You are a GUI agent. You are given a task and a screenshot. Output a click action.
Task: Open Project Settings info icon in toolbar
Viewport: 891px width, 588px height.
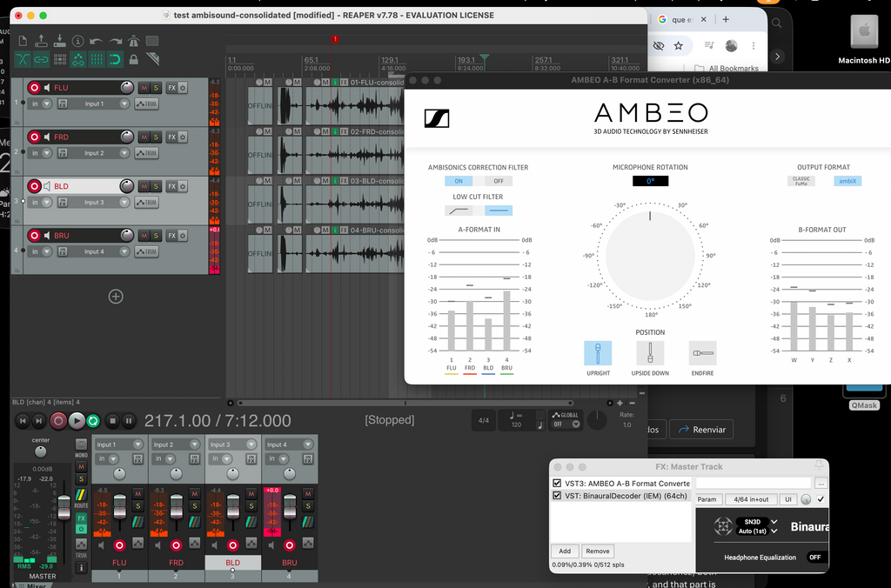pos(77,41)
